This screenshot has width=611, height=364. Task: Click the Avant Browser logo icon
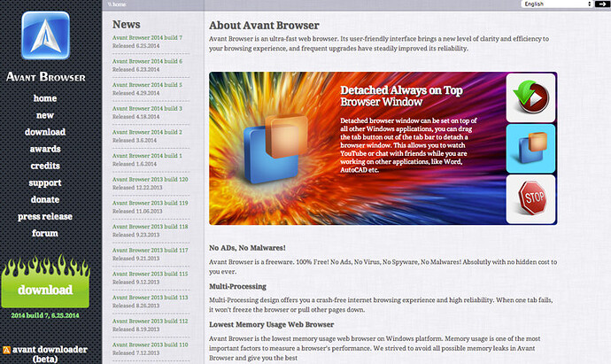(x=45, y=35)
